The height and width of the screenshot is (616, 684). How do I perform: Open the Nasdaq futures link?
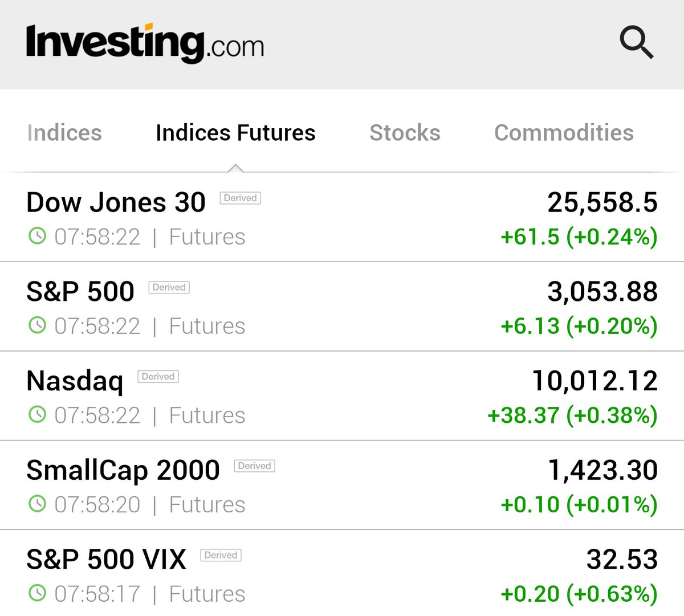[x=75, y=381]
